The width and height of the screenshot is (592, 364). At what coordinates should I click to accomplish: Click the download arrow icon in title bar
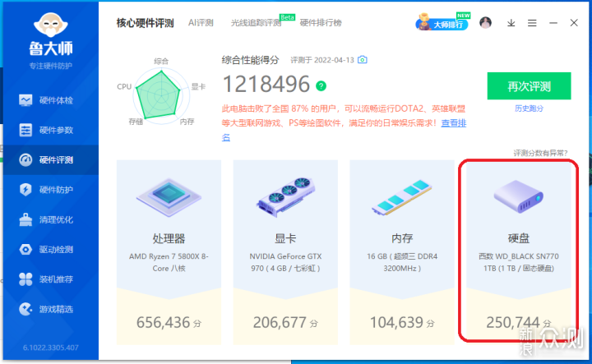pyautogui.click(x=511, y=23)
